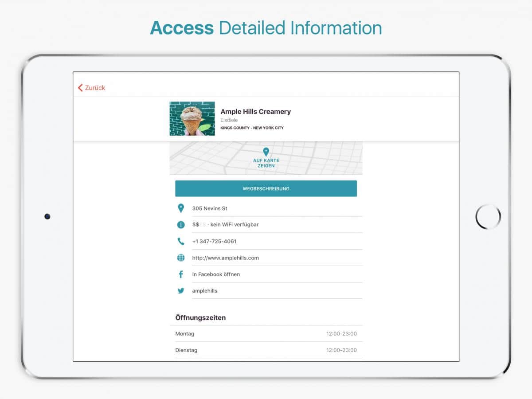This screenshot has width=532, height=399.
Task: Select In Facebook öffnen
Action: point(216,274)
